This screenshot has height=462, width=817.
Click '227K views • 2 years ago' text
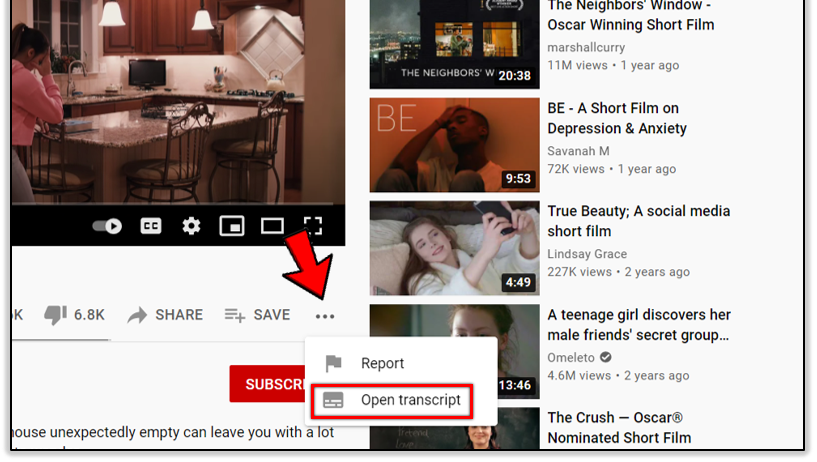(x=618, y=272)
